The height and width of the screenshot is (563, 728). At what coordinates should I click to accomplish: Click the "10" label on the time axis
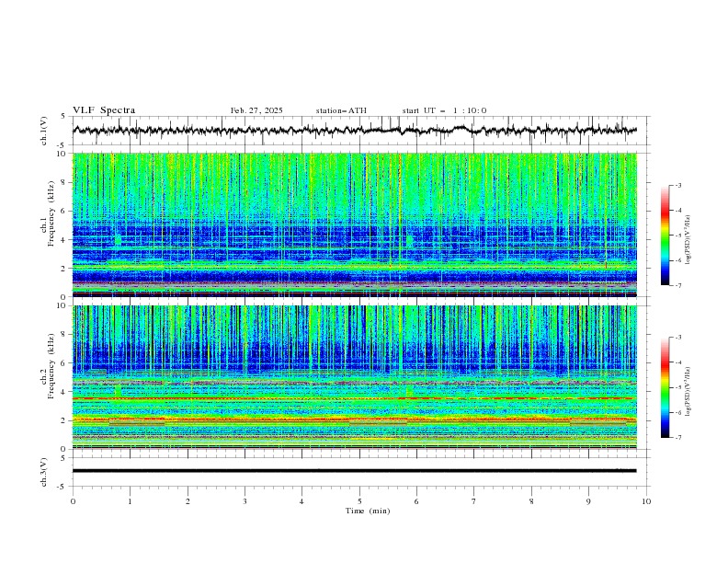(646, 501)
